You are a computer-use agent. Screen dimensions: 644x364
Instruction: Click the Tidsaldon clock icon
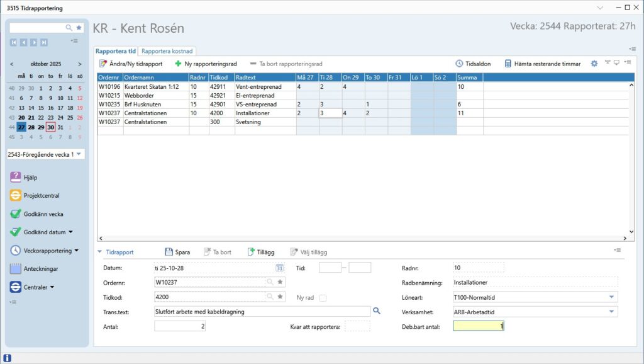pyautogui.click(x=460, y=64)
